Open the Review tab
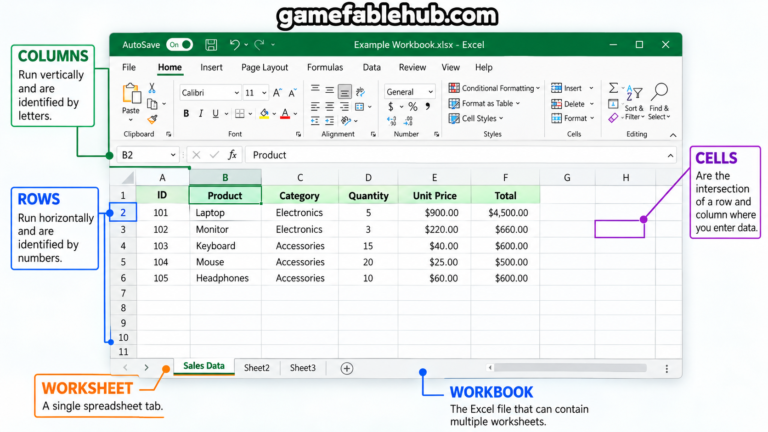768x432 pixels. [x=412, y=68]
